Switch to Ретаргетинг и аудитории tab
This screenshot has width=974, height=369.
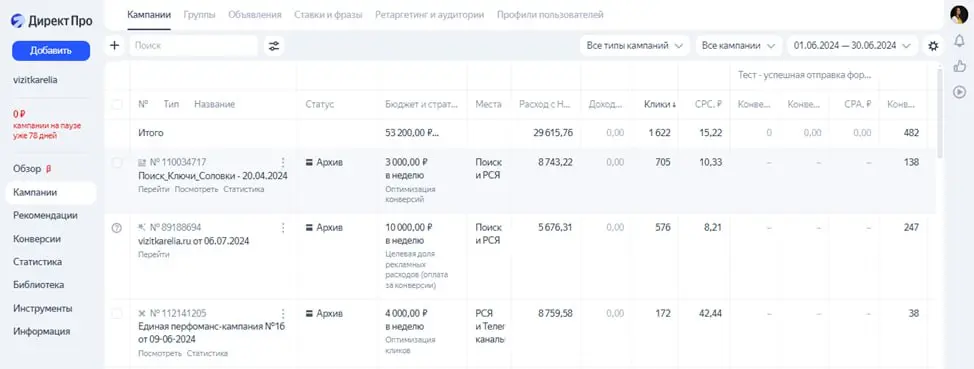pos(429,14)
